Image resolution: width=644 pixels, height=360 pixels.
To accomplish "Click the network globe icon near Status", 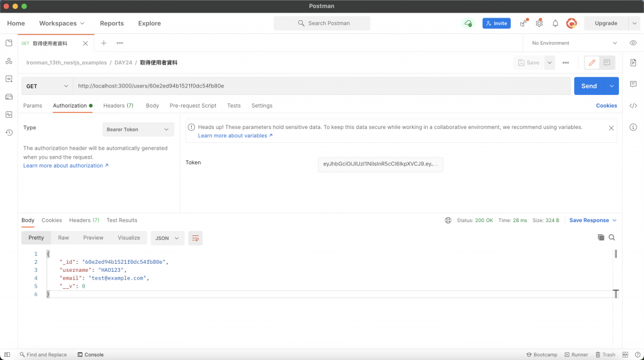I will click(448, 221).
